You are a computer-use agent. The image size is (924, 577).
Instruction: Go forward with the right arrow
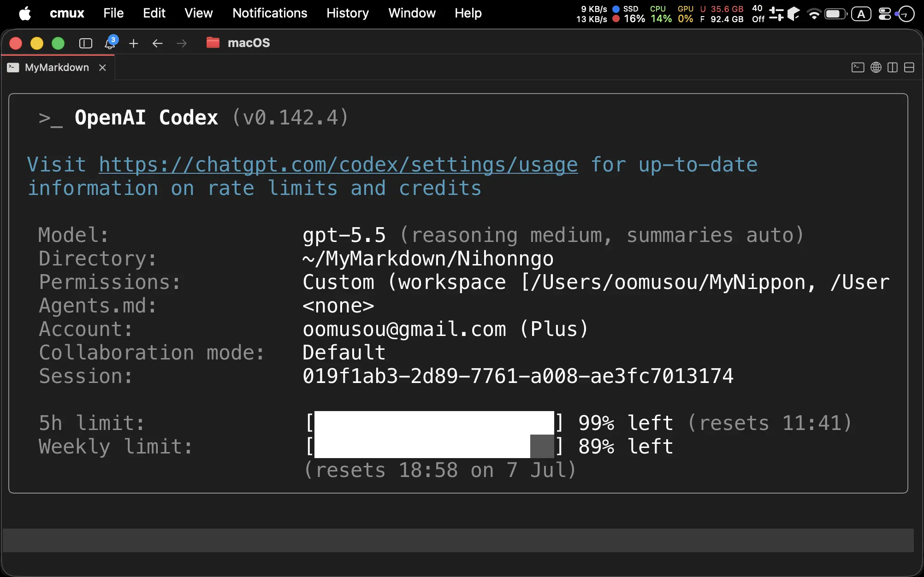pyautogui.click(x=182, y=43)
